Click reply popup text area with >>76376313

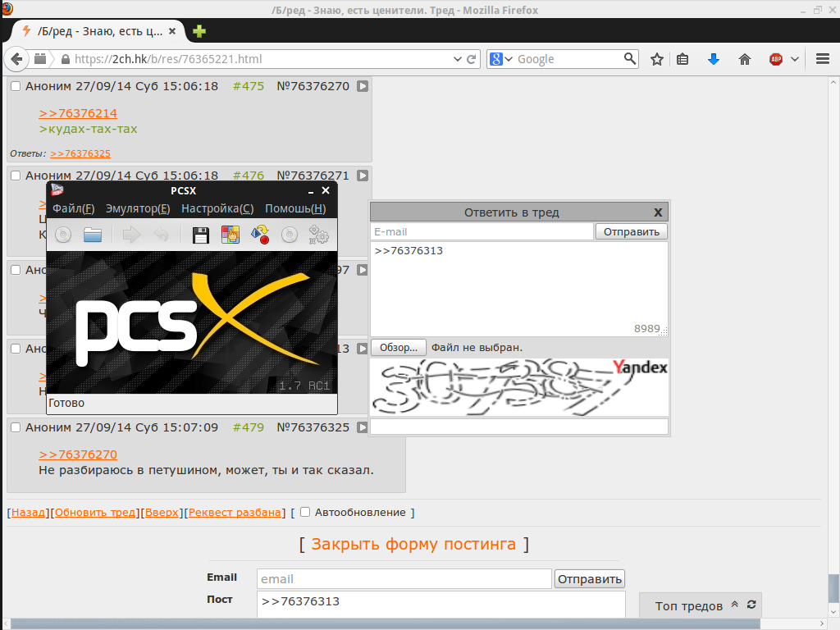pos(519,289)
